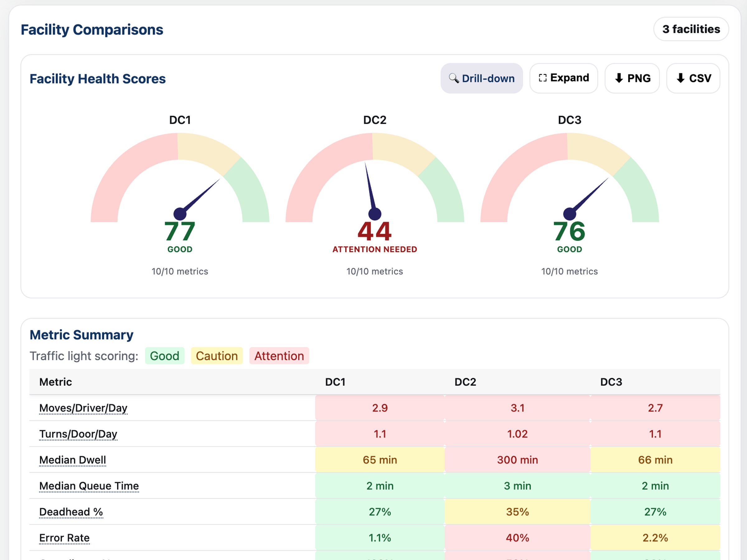Image resolution: width=747 pixels, height=560 pixels.
Task: Select the DC2 column header
Action: (x=465, y=382)
